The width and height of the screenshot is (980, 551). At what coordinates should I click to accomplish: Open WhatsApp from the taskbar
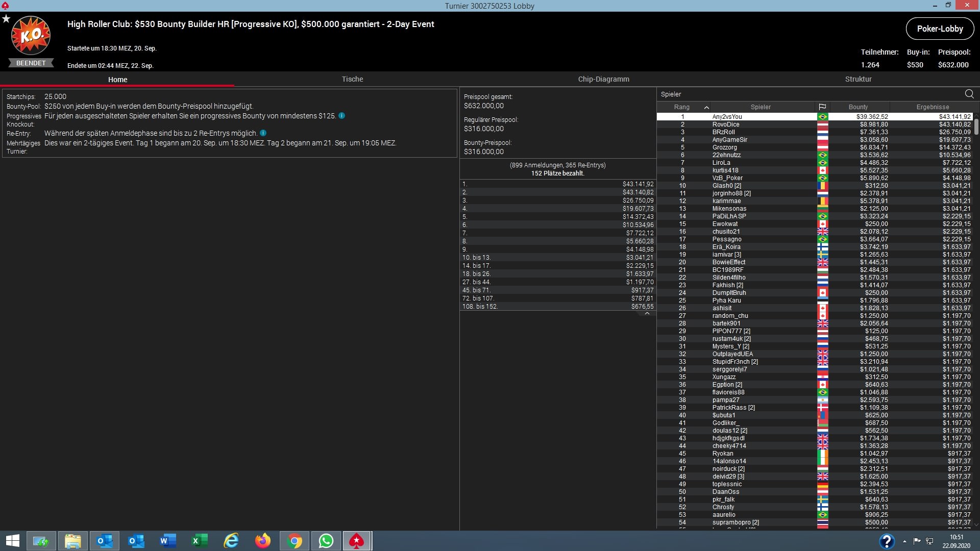tap(326, 541)
